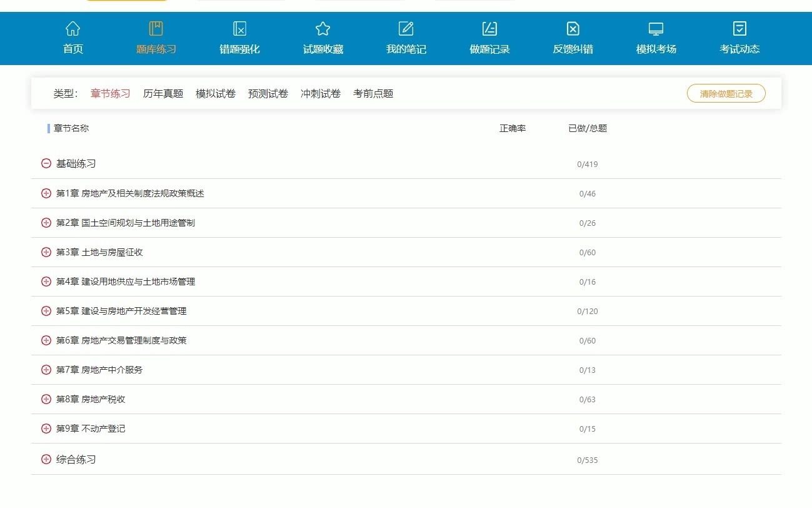Select 预测试卷 type tab
812x508 pixels.
click(x=268, y=94)
